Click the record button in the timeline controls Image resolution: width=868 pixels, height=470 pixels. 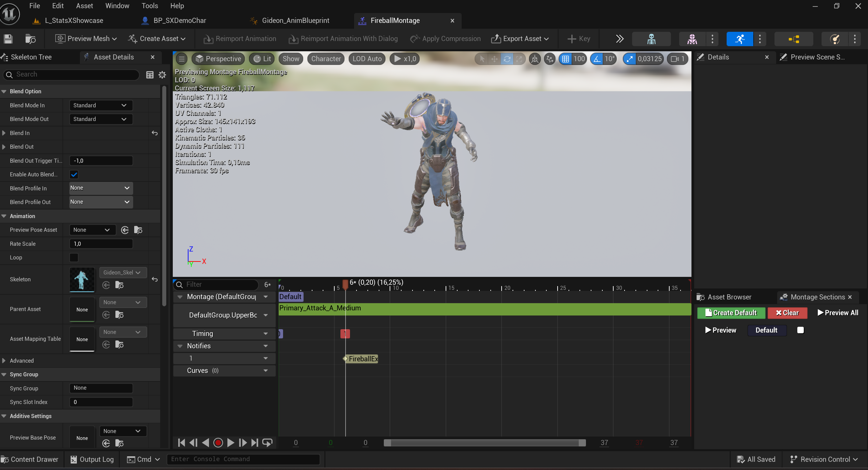pos(218,443)
